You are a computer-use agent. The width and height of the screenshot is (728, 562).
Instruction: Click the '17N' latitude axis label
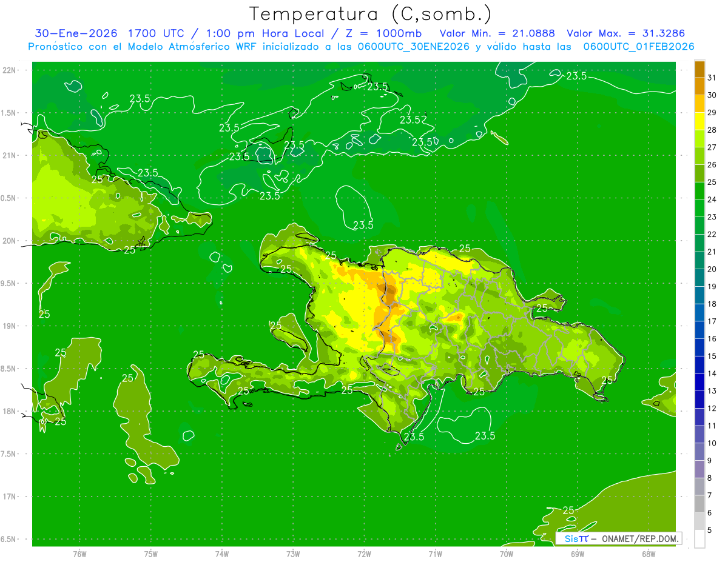click(9, 497)
